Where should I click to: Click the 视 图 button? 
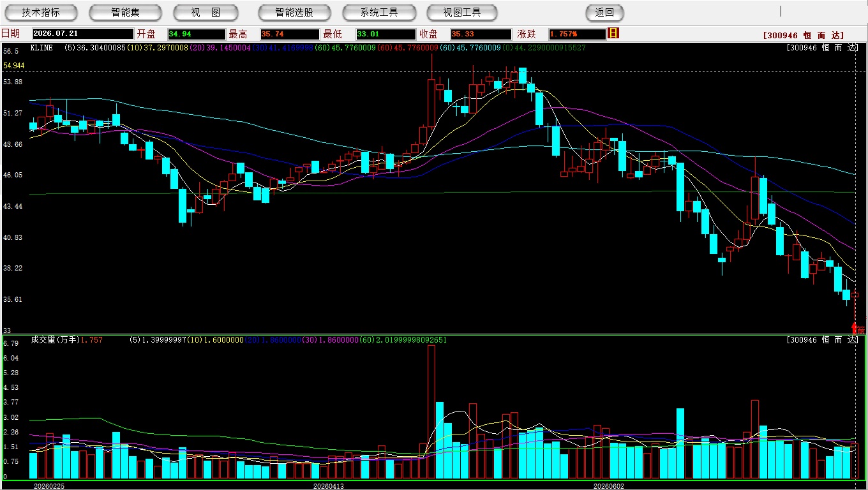tap(206, 12)
